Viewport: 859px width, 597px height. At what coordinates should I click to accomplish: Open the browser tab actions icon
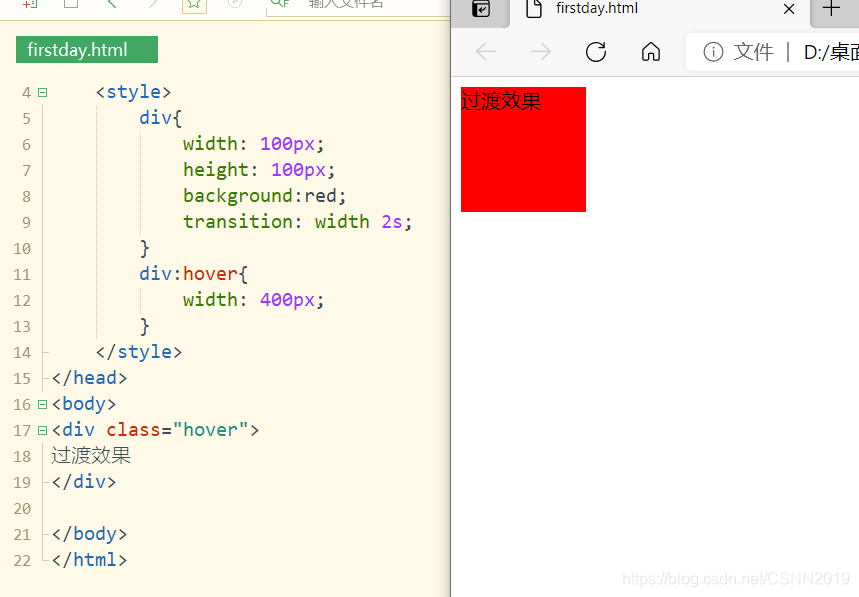coord(481,9)
